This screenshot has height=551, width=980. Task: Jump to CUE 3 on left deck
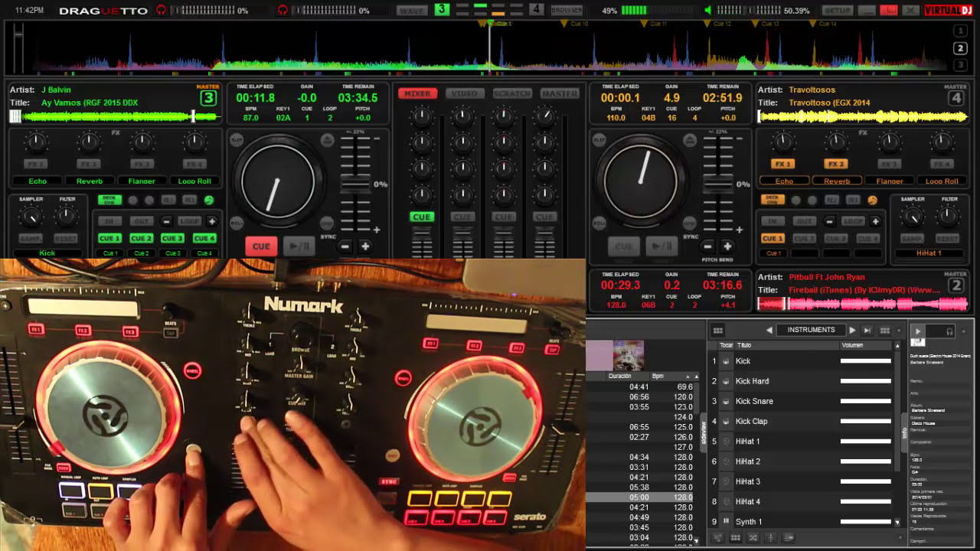[173, 238]
